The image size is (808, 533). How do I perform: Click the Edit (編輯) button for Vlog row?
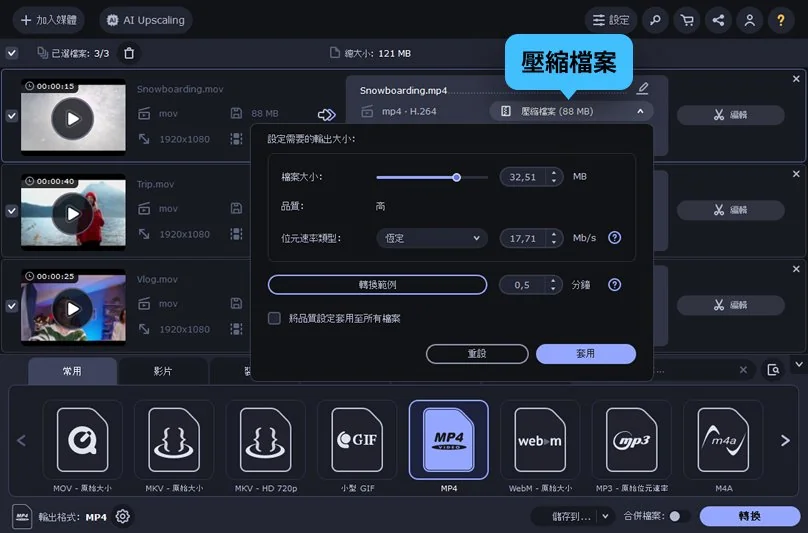[x=731, y=305]
